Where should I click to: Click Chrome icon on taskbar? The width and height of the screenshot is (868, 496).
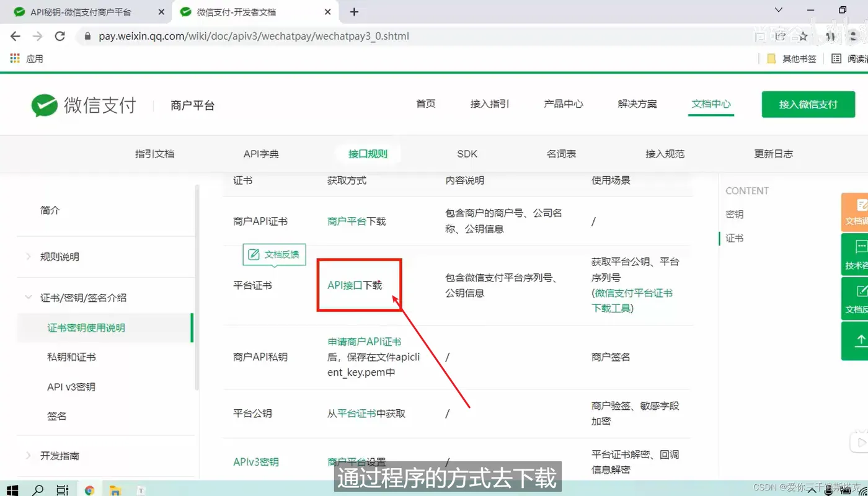(89, 490)
